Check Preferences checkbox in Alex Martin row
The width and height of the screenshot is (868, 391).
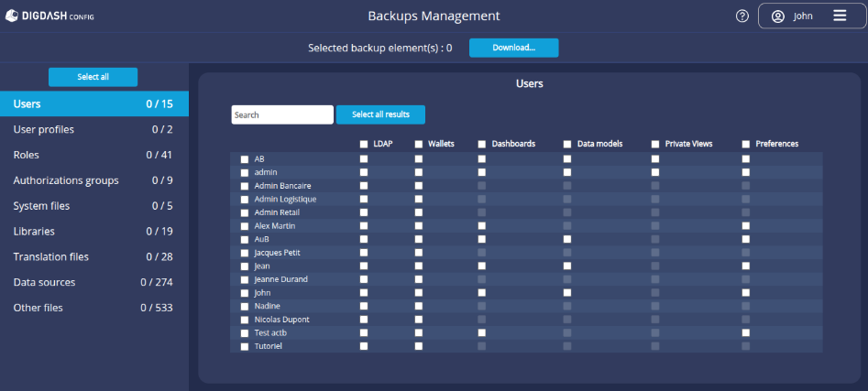click(x=746, y=225)
